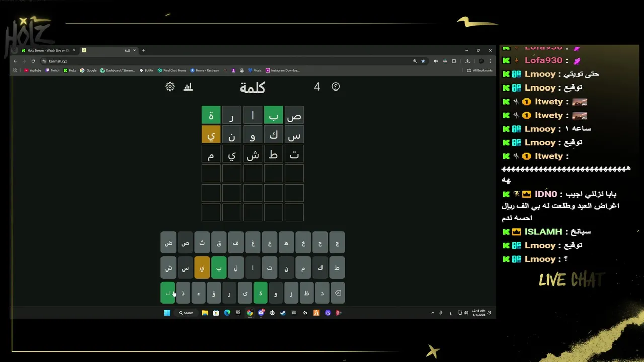Click the خ key on keyboard

[x=303, y=243]
